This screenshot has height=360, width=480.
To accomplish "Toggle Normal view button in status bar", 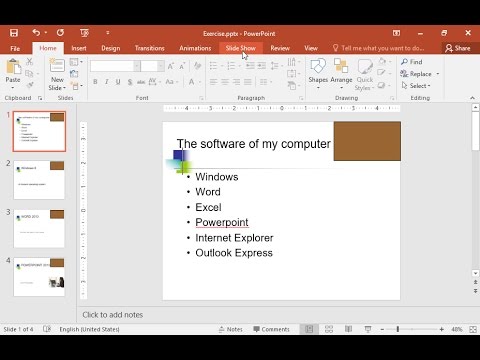I will click(x=309, y=329).
